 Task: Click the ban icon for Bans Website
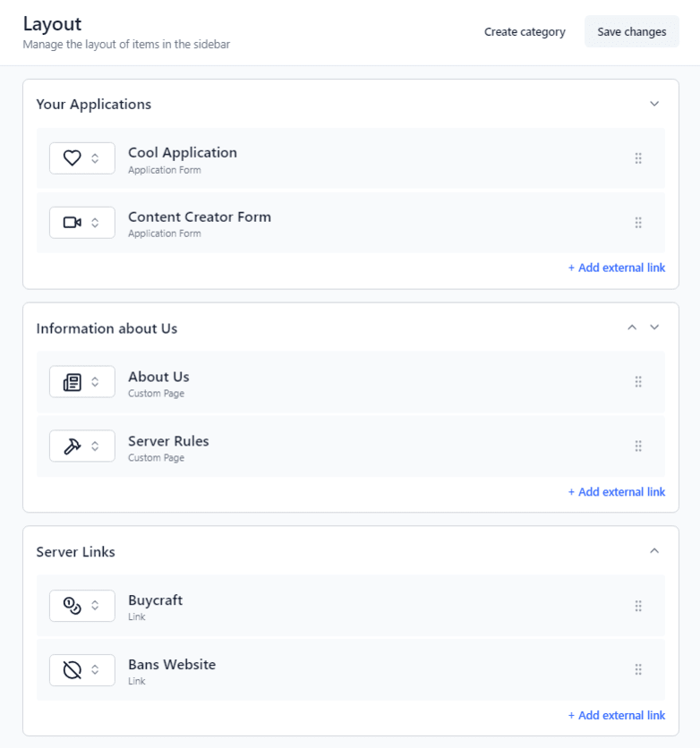click(73, 669)
